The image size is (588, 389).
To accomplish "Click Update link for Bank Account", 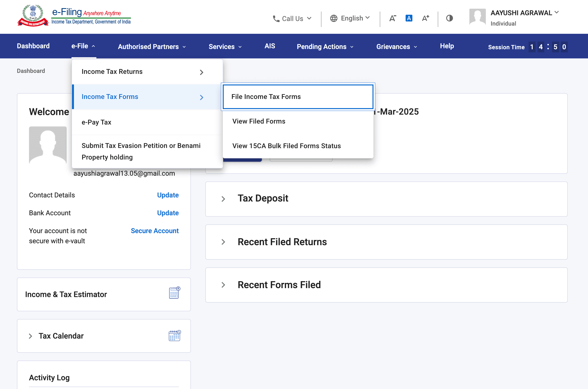I will tap(168, 213).
